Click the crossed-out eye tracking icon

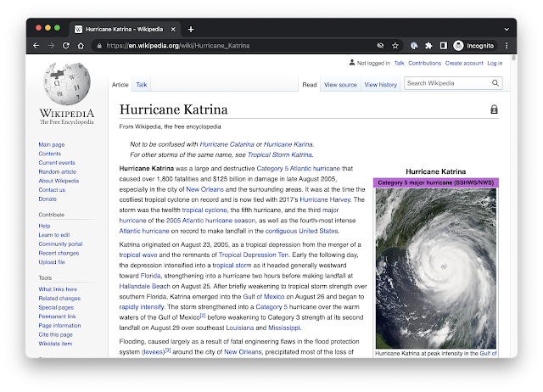pos(380,46)
